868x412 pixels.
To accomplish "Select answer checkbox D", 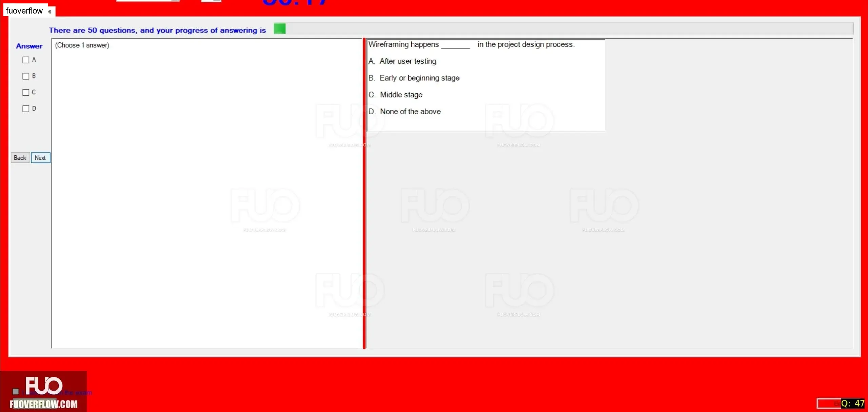I will click(x=26, y=109).
